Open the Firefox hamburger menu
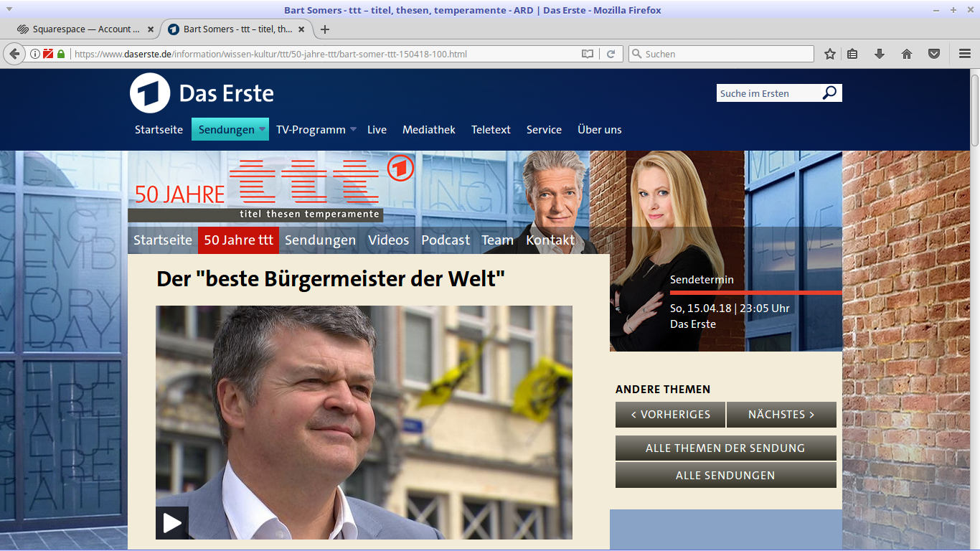 click(965, 54)
